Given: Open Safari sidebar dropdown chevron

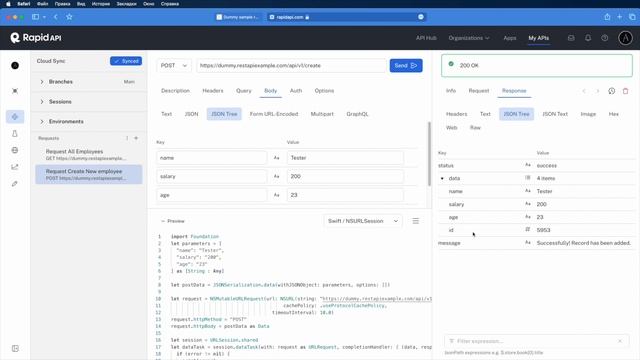Looking at the screenshot, I should coord(44,17).
